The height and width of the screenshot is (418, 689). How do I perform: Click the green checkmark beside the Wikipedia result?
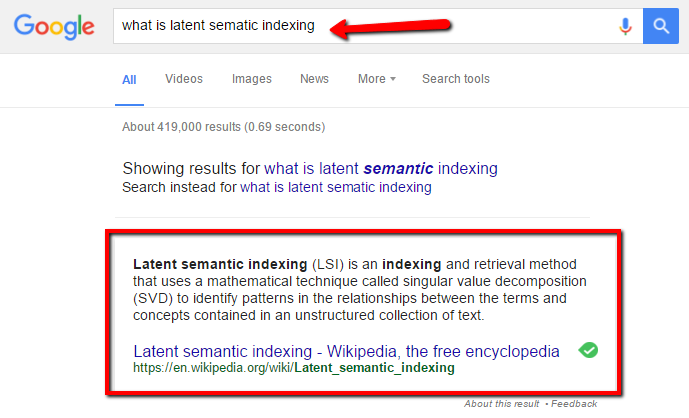[589, 350]
